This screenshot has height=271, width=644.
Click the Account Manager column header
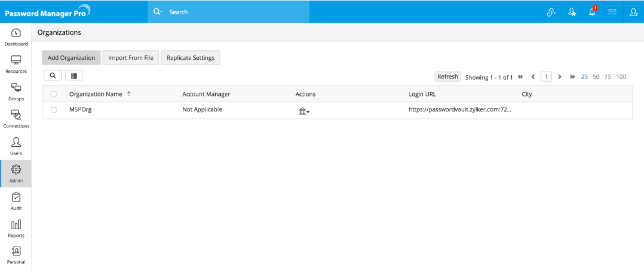pyautogui.click(x=206, y=94)
